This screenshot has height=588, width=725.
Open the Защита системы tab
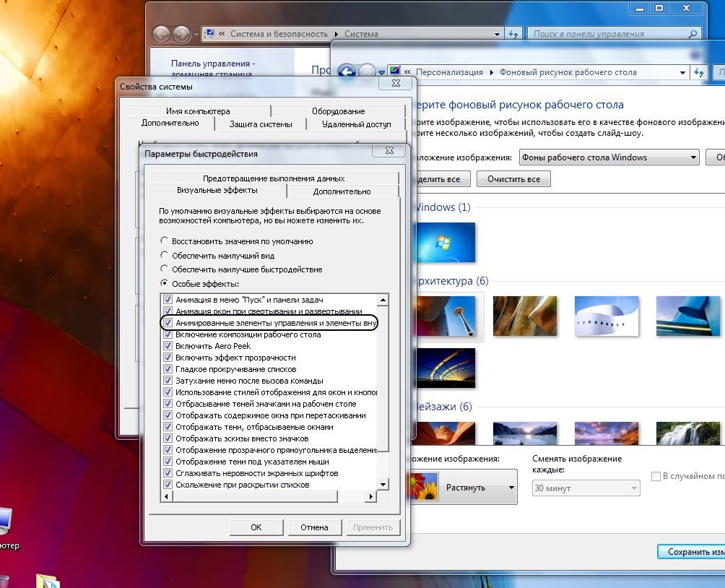(x=261, y=124)
